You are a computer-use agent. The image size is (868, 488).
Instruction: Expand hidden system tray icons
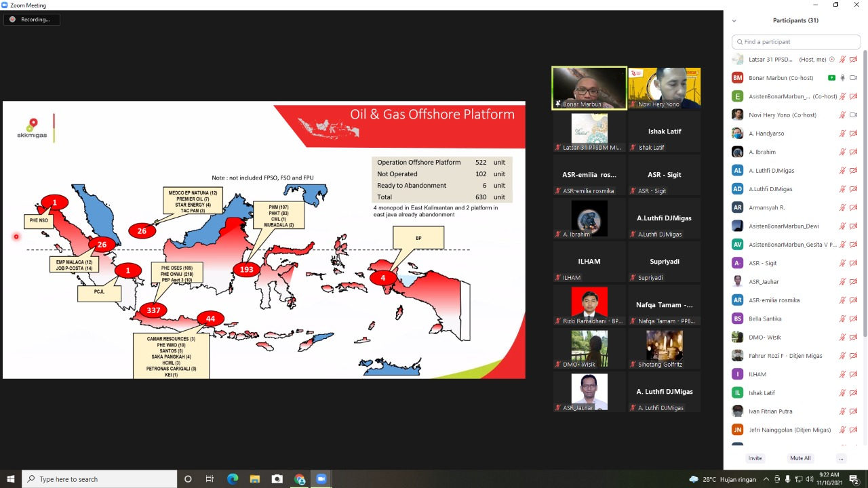(766, 479)
